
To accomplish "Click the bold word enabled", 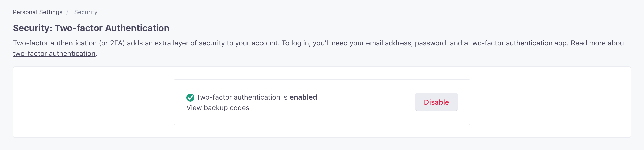I will [x=303, y=97].
